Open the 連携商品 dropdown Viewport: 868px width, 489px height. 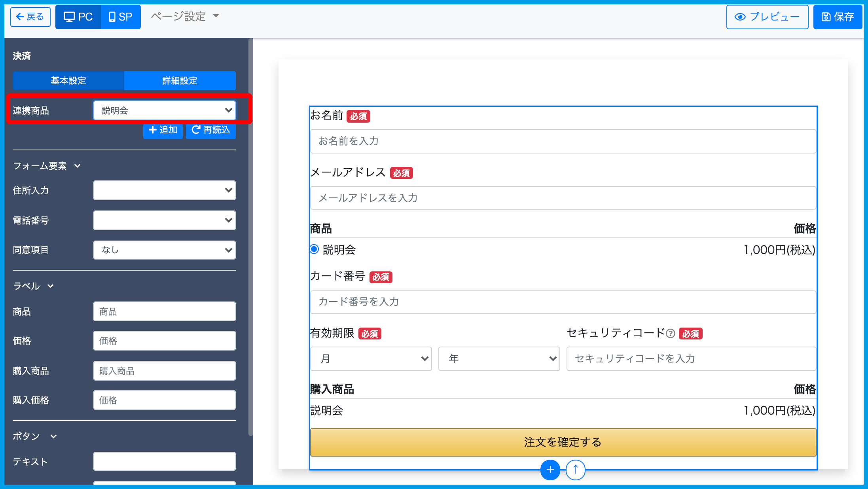pos(164,110)
